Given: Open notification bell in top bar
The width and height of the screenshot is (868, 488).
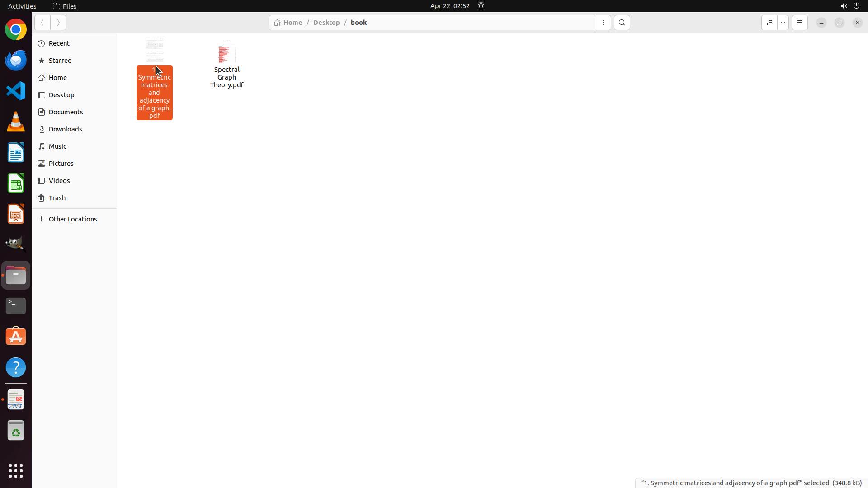Looking at the screenshot, I should (481, 6).
